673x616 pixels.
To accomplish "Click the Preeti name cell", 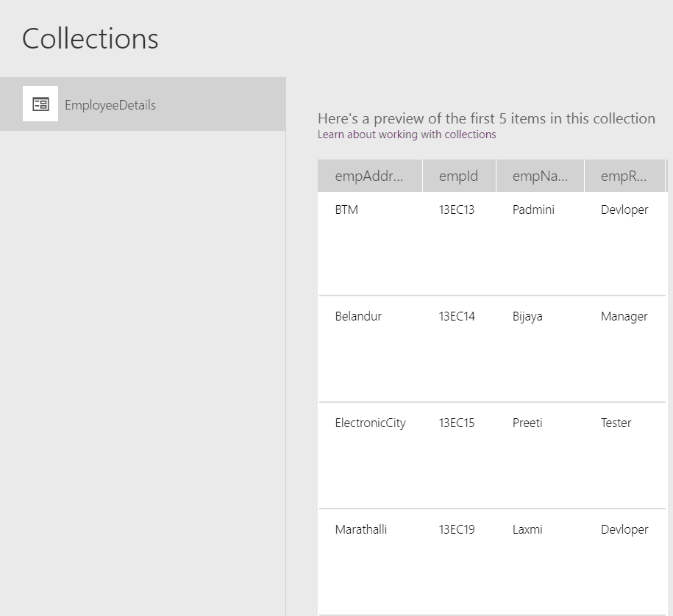I will pos(527,423).
